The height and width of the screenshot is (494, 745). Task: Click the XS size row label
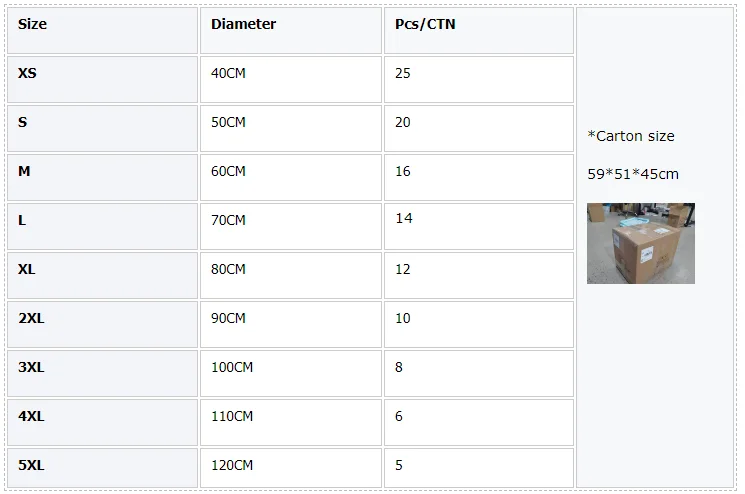(27, 73)
